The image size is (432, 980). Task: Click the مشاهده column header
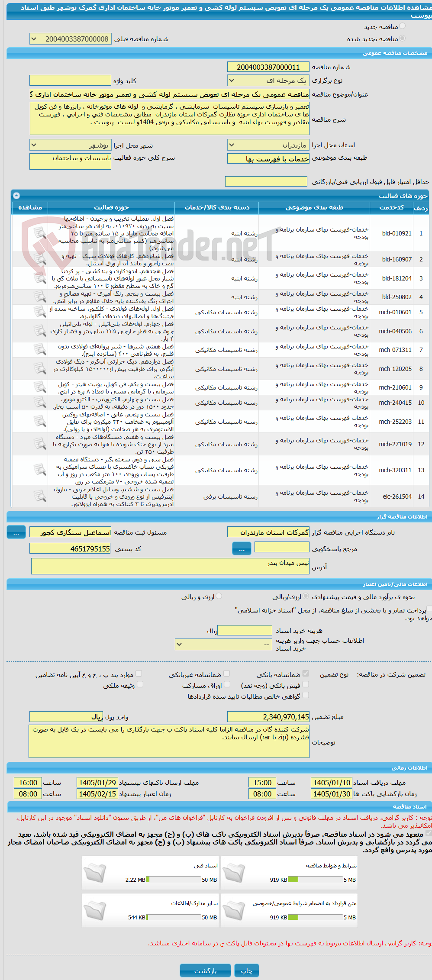coord(30,208)
